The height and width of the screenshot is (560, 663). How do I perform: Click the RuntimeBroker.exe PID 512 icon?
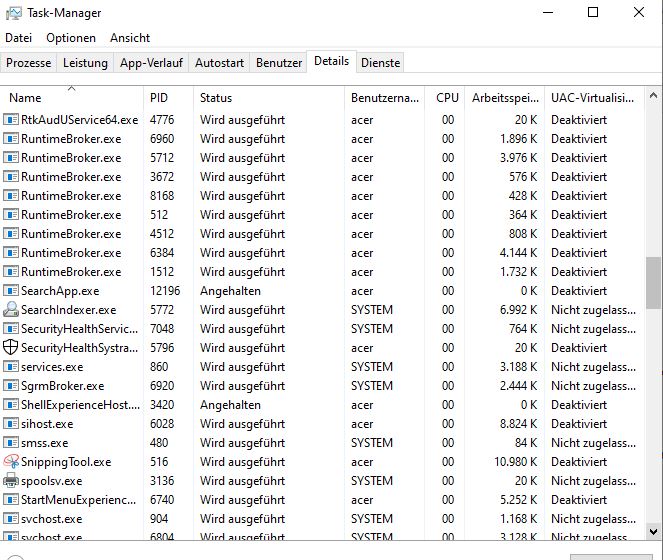(x=11, y=215)
